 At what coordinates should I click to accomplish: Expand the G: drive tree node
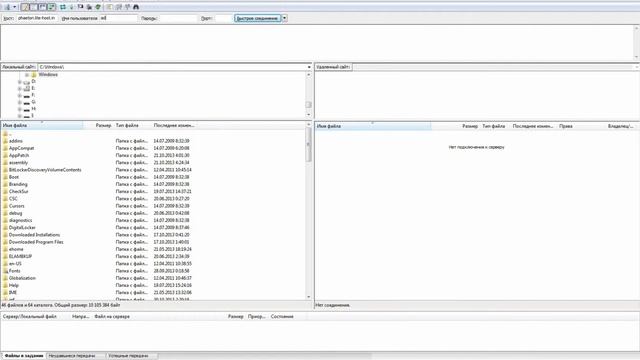(20, 102)
